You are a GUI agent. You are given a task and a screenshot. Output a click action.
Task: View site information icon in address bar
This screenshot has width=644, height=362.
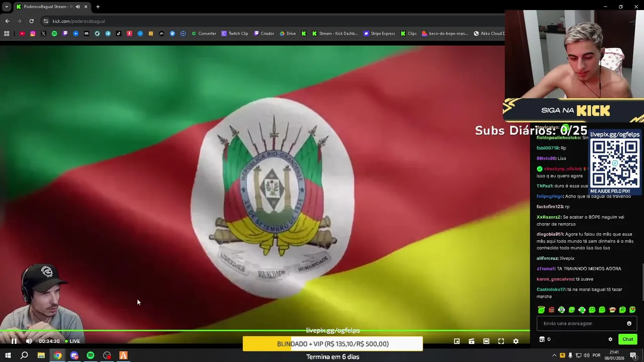click(46, 21)
